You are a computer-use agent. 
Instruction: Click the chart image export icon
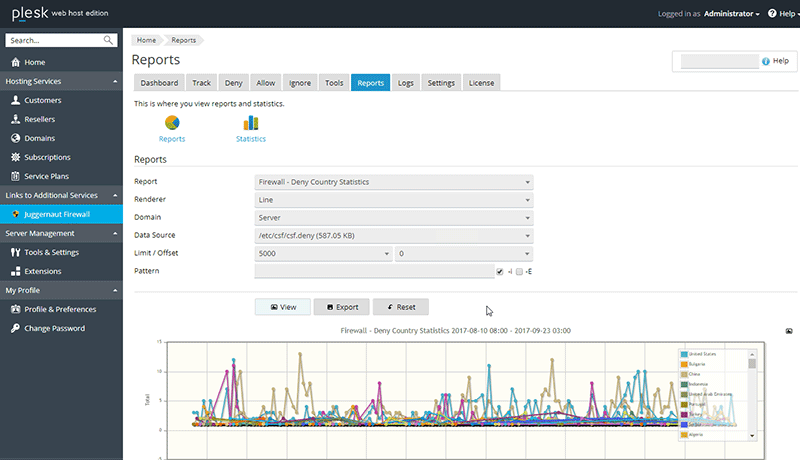789,331
